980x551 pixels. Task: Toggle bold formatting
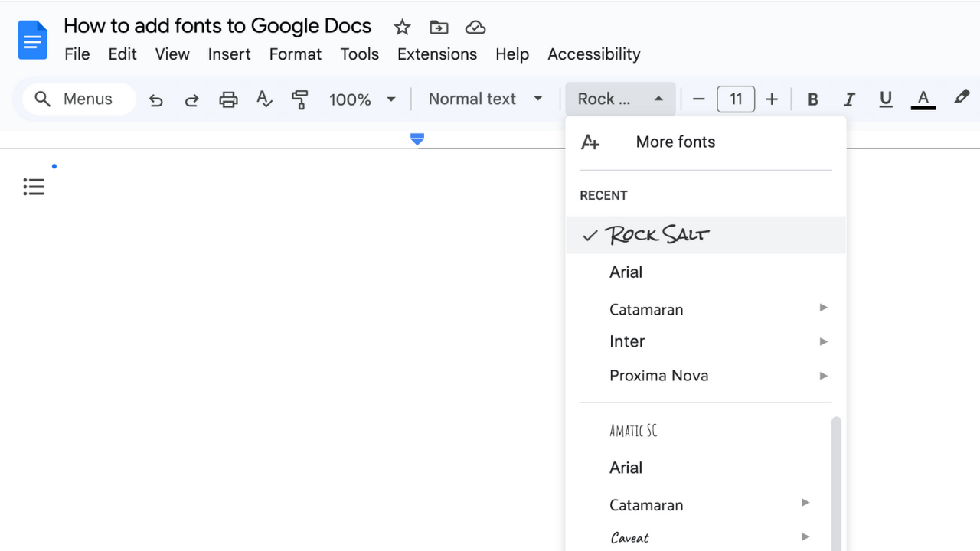(813, 99)
